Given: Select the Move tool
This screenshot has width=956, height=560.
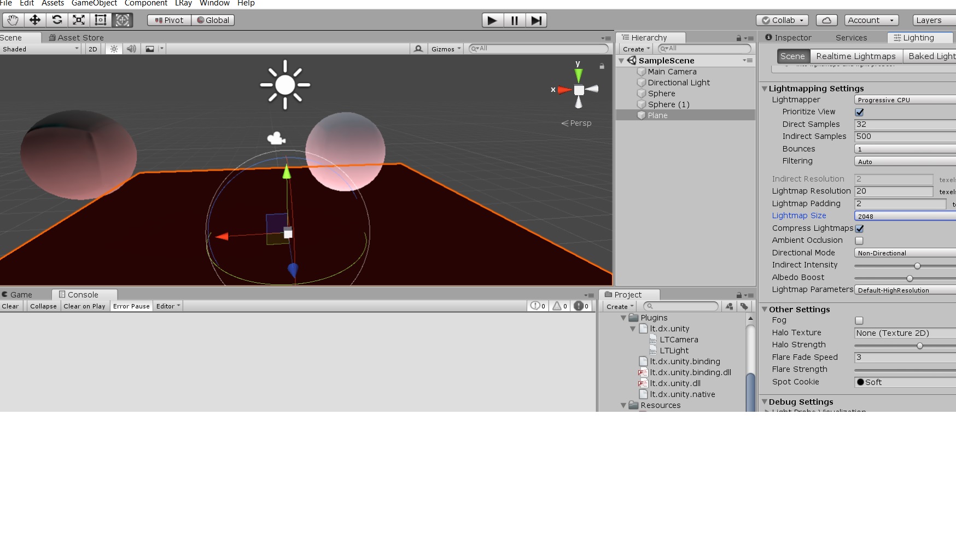Looking at the screenshot, I should (x=35, y=20).
